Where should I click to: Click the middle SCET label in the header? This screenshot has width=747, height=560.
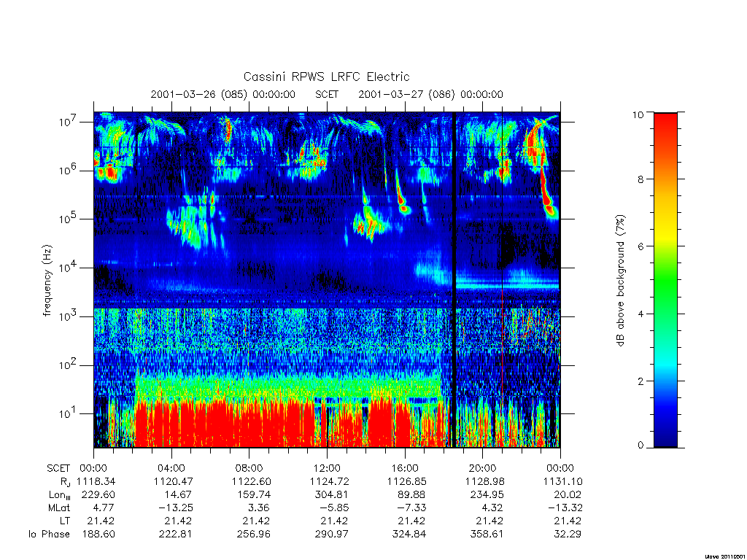(327, 94)
